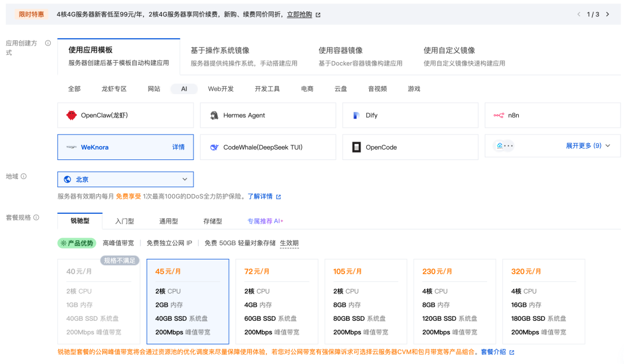Filter templates by Web开发 category
Image resolution: width=624 pixels, height=364 pixels.
tap(221, 89)
